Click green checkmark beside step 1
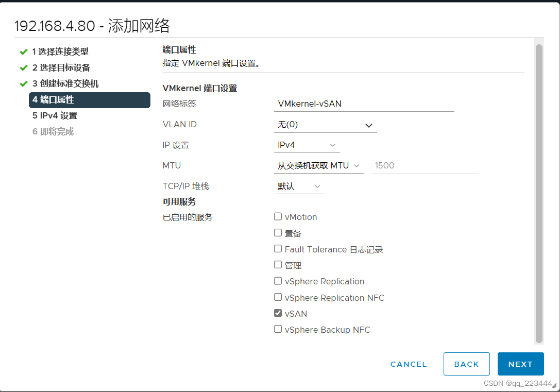The image size is (560, 392). point(24,52)
